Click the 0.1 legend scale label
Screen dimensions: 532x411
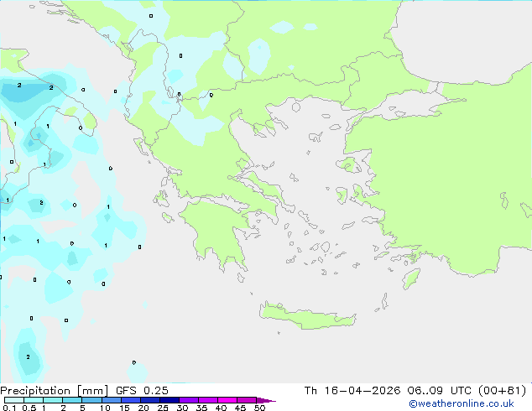[x=9, y=408]
